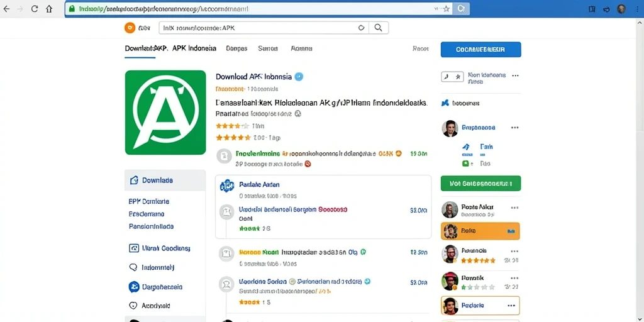Open the three-dot menu beside 'Kion idelieans'

click(515, 75)
